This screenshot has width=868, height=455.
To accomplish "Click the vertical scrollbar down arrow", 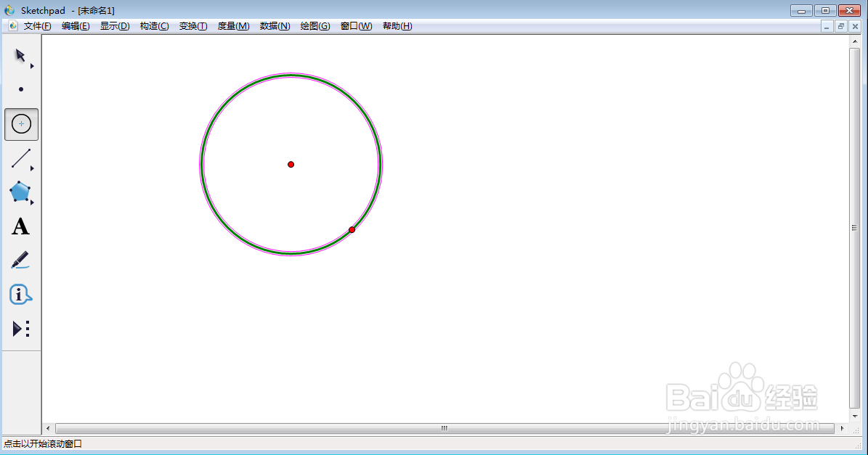I will 855,417.
